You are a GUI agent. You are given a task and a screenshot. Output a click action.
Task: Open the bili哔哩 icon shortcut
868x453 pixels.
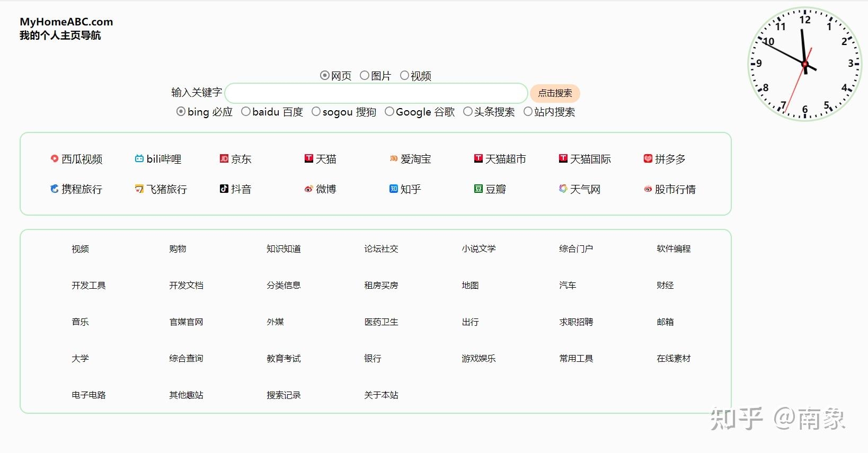tap(139, 158)
